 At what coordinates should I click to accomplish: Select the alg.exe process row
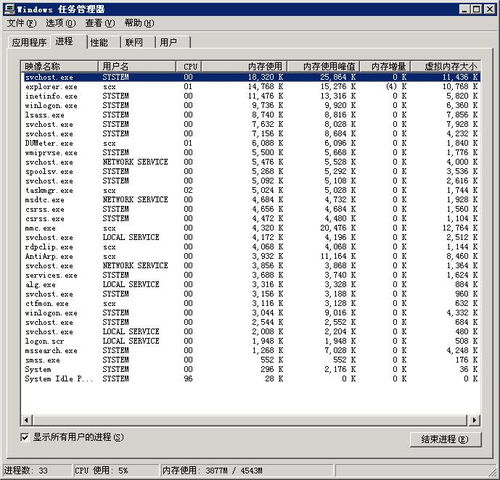click(251, 285)
